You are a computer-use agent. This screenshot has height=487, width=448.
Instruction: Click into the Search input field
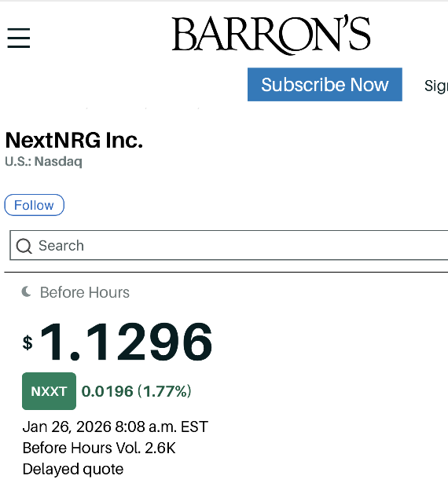[x=229, y=245]
